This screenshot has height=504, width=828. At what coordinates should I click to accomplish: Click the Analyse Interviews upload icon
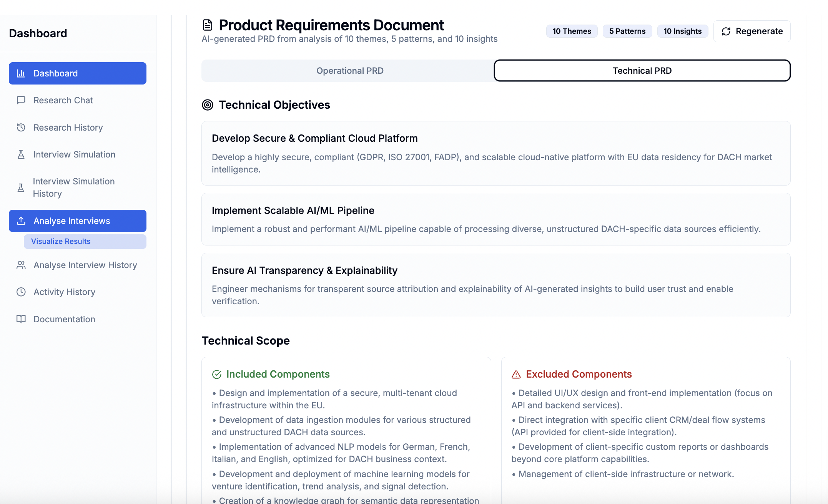(x=20, y=220)
